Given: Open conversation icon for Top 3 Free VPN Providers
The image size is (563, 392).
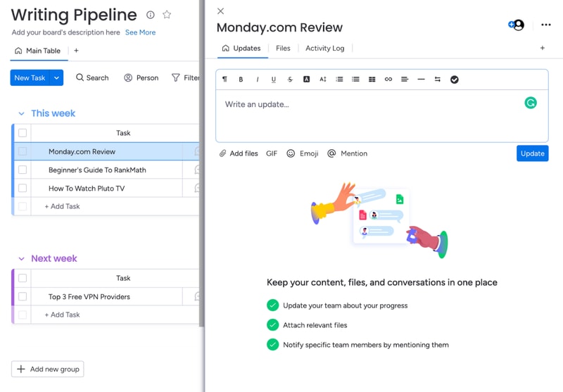Looking at the screenshot, I should click(197, 296).
